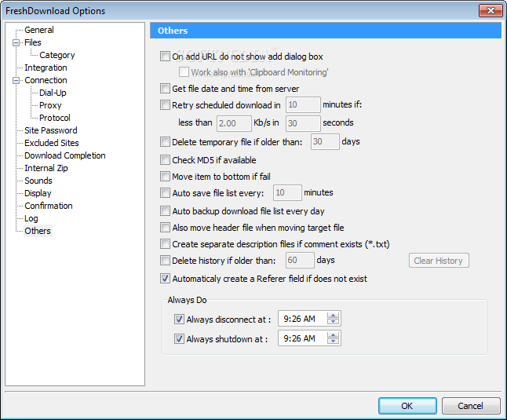Open Sounds settings
Image resolution: width=507 pixels, height=420 pixels.
tap(38, 181)
